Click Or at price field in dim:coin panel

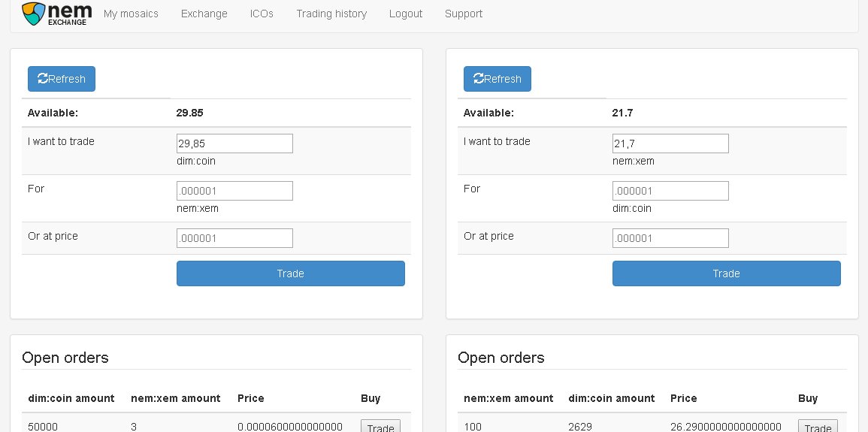point(234,238)
